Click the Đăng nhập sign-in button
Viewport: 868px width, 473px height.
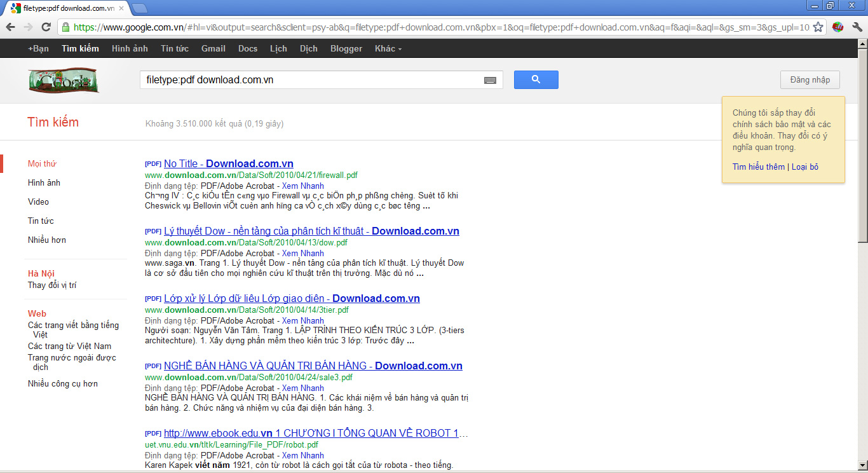click(810, 79)
